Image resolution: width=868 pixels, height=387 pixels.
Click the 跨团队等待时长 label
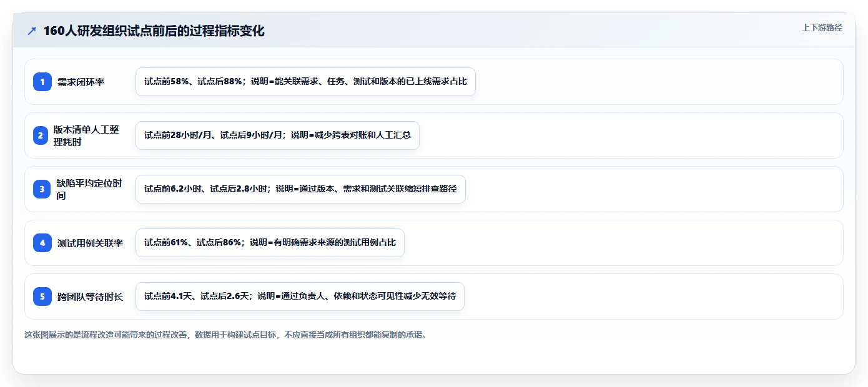pos(90,296)
